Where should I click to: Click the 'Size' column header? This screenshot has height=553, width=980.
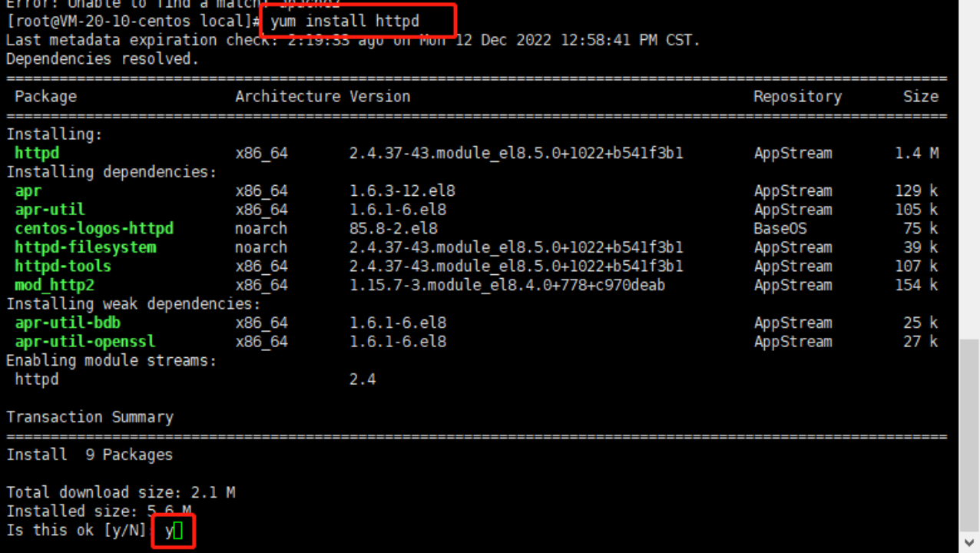point(921,97)
